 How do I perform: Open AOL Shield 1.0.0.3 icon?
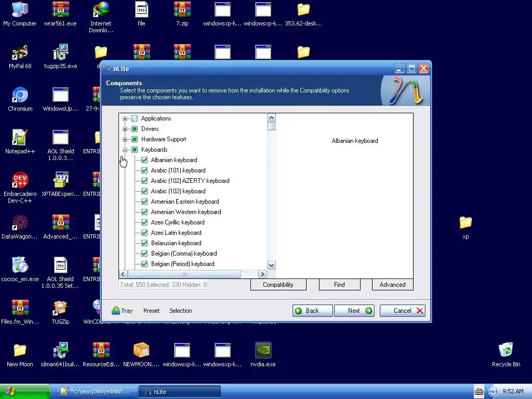[x=60, y=145]
